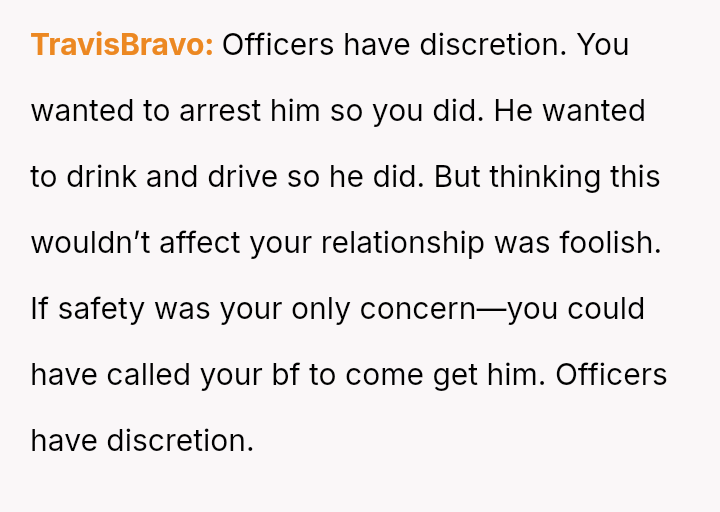This screenshot has height=512, width=720.
Task: Click the word "If" before safety
Action: point(39,309)
